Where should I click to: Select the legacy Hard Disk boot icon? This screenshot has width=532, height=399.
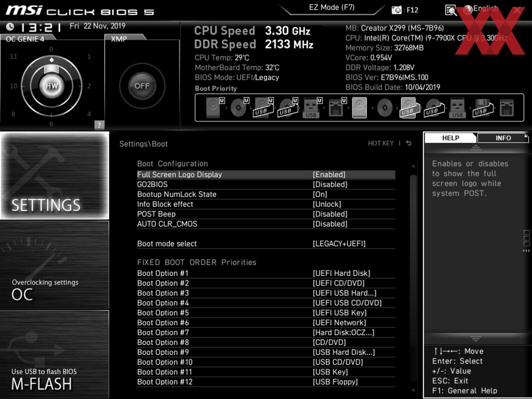tap(359, 108)
